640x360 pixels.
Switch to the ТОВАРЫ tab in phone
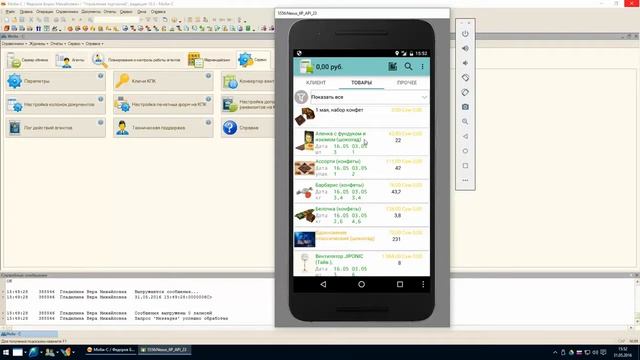(361, 82)
